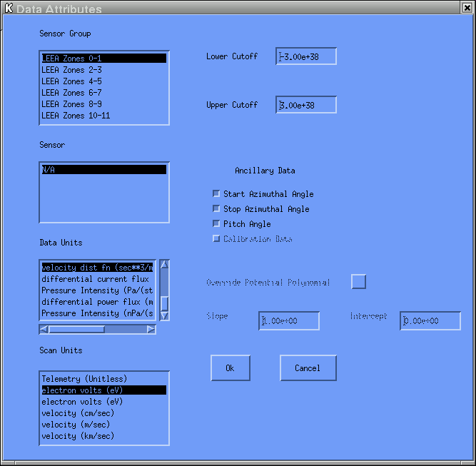
Task: Choose differential power flux data unit
Action: [x=98, y=302]
